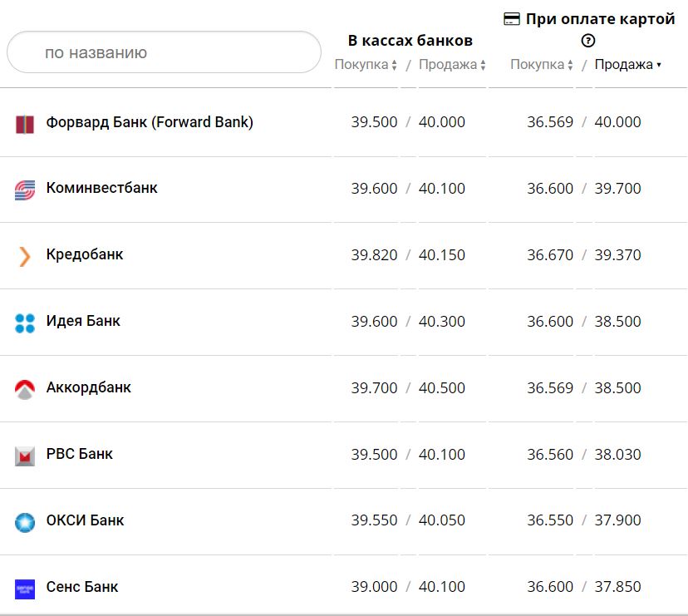
Task: Click the question mark help icon
Action: point(588,41)
